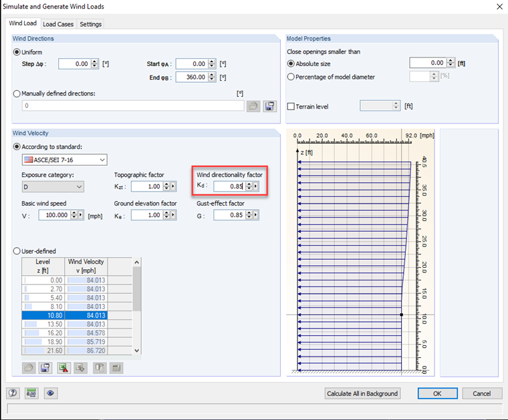Enable the Terrain level checkbox
The image size is (508, 420).
[291, 106]
